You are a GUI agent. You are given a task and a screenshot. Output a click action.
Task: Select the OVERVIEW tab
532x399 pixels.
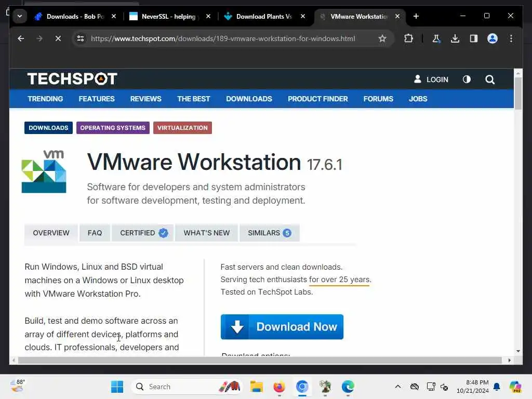click(51, 233)
